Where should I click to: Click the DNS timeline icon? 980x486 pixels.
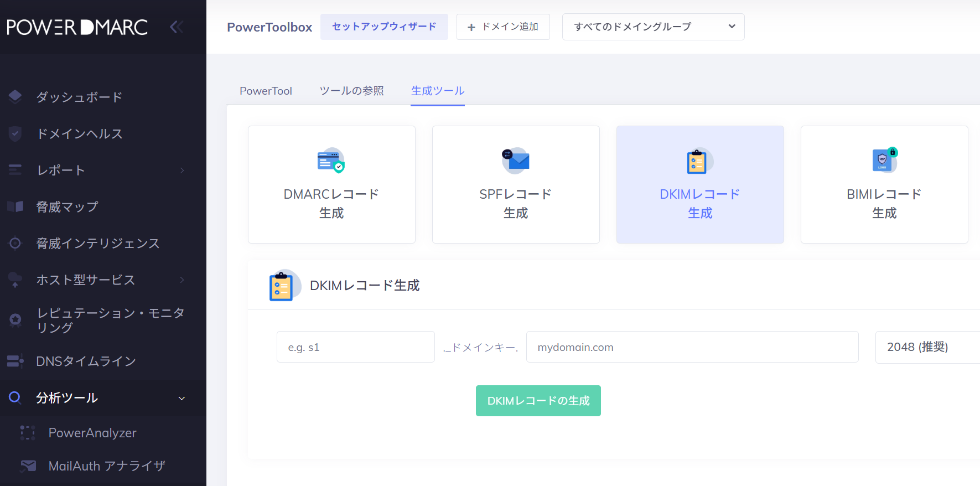[x=15, y=361]
